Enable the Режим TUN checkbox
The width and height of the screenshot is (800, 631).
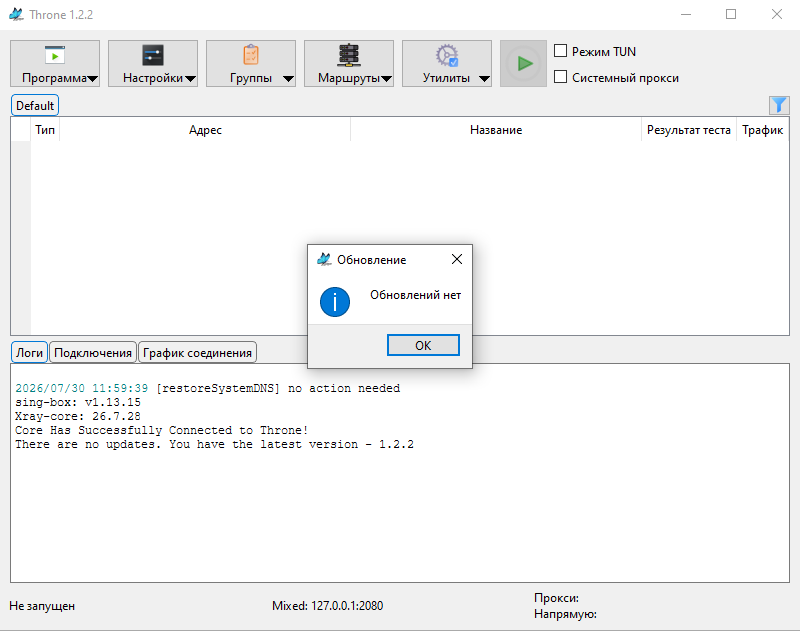(561, 51)
